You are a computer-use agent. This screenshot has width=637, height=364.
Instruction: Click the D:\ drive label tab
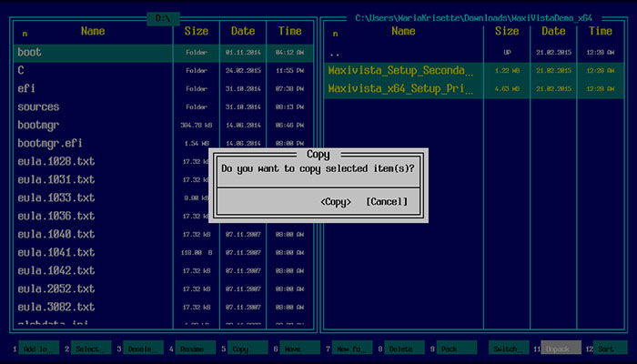pyautogui.click(x=163, y=19)
